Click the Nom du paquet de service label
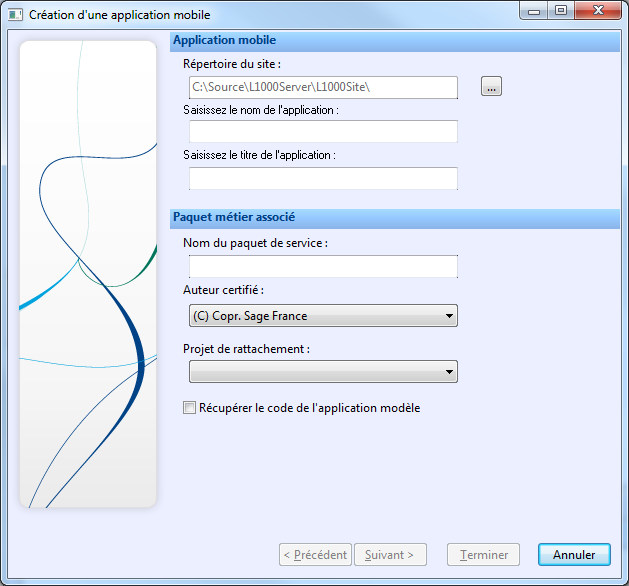The image size is (629, 586). pos(256,243)
